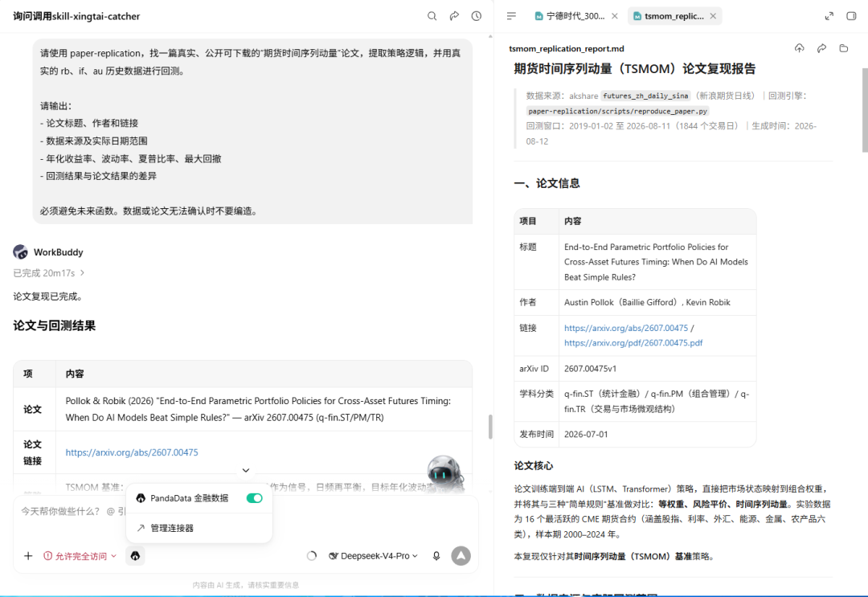Click the microphone voice input

436,555
